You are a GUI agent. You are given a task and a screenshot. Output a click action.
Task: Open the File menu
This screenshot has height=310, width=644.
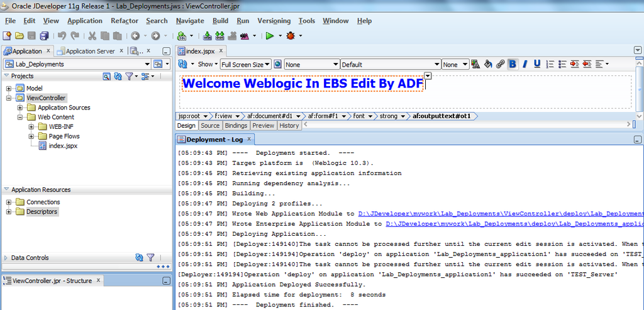coord(10,21)
